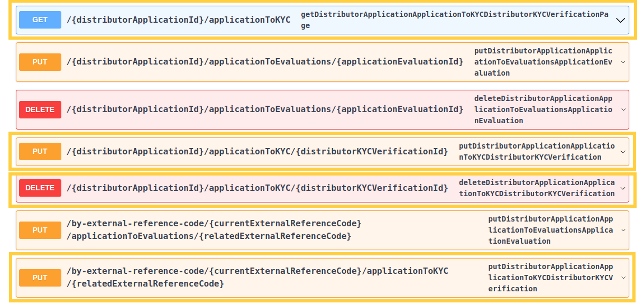Click operation ID text in by-external-reference-code applicationToKYC row
The width and height of the screenshot is (644, 304).
[x=550, y=278]
